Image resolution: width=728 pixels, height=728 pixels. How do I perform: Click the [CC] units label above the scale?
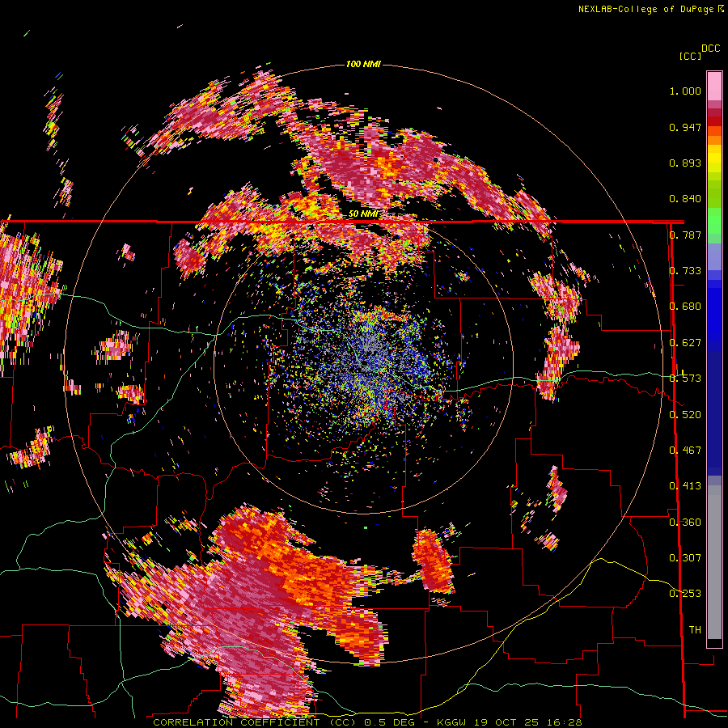[690, 56]
